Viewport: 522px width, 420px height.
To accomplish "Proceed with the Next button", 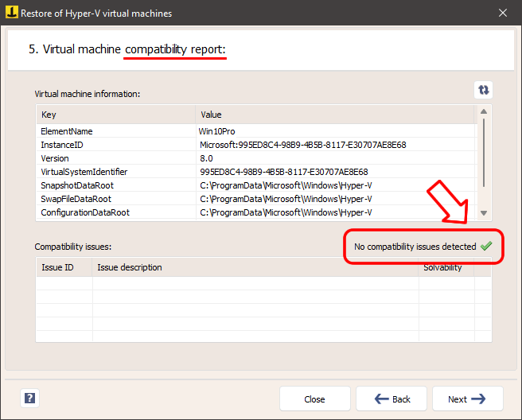I will click(467, 399).
